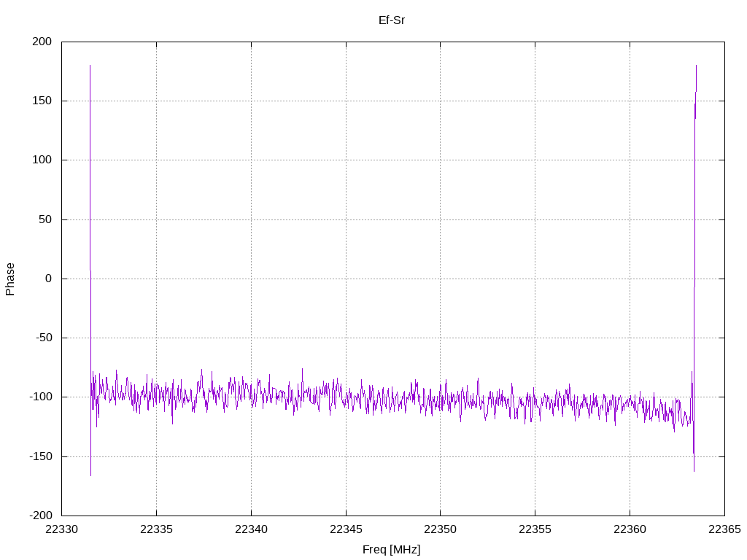
Task: Click the y-axis tick label '-100'
Action: pyautogui.click(x=41, y=397)
